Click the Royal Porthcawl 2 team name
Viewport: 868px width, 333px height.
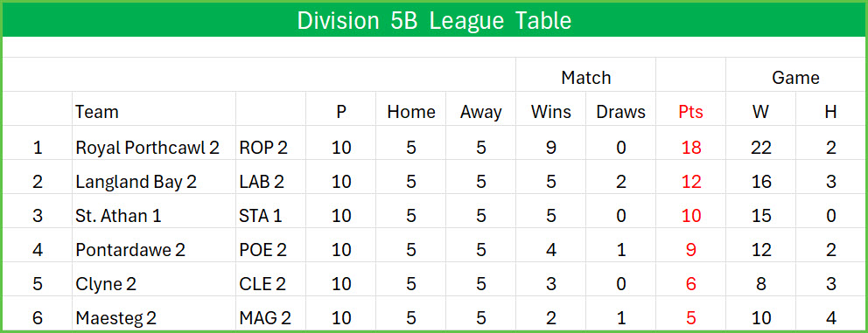point(148,148)
